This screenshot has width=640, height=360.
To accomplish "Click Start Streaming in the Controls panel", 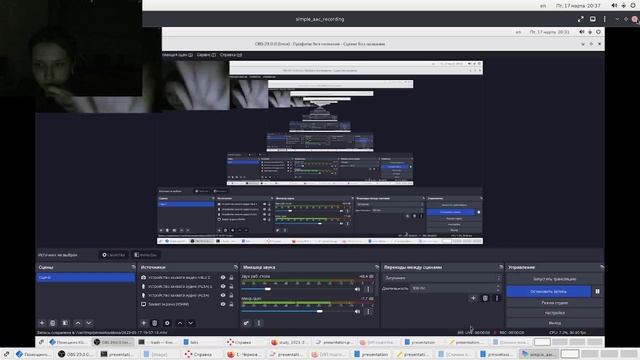I will click(x=554, y=279).
